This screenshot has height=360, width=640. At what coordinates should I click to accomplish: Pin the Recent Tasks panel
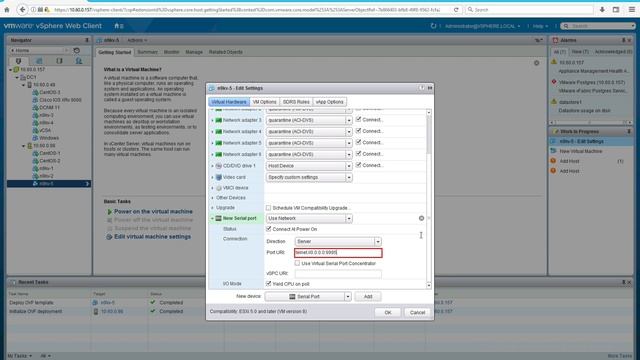click(x=623, y=282)
